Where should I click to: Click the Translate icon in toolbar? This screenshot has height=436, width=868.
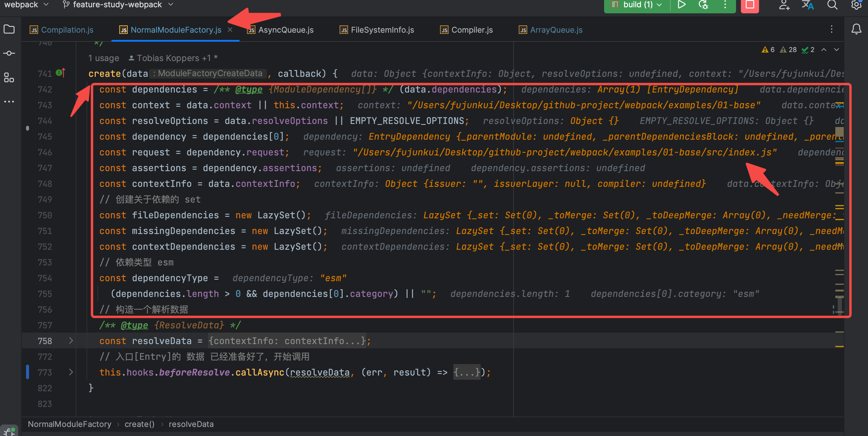808,5
